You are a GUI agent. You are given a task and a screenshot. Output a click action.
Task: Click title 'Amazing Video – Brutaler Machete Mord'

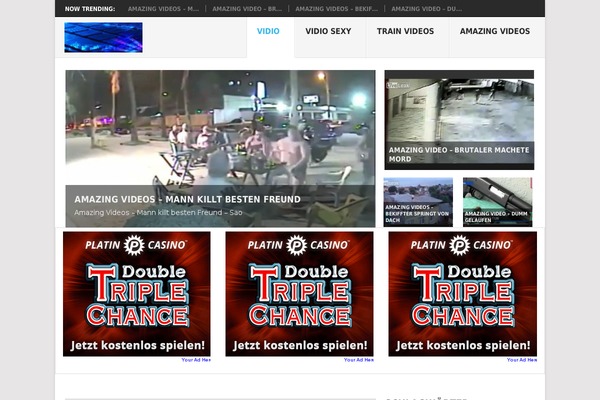(459, 155)
